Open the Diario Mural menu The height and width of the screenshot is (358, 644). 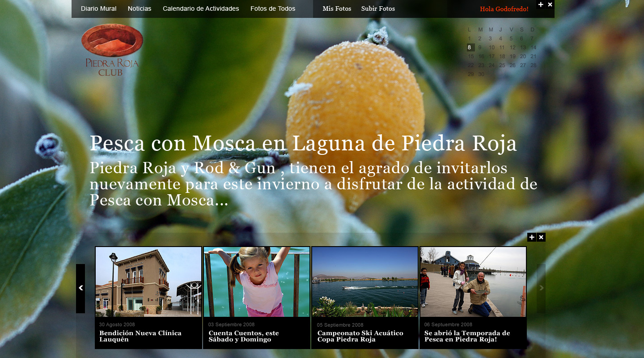coord(98,9)
